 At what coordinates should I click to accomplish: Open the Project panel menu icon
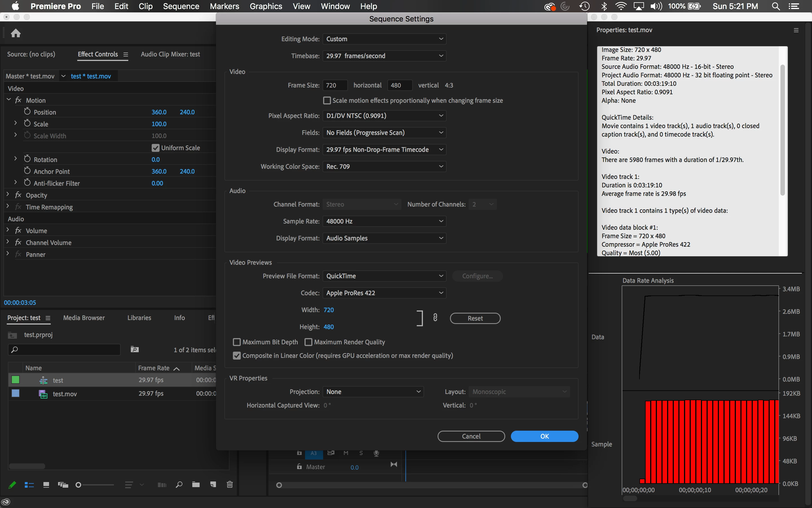[48, 318]
